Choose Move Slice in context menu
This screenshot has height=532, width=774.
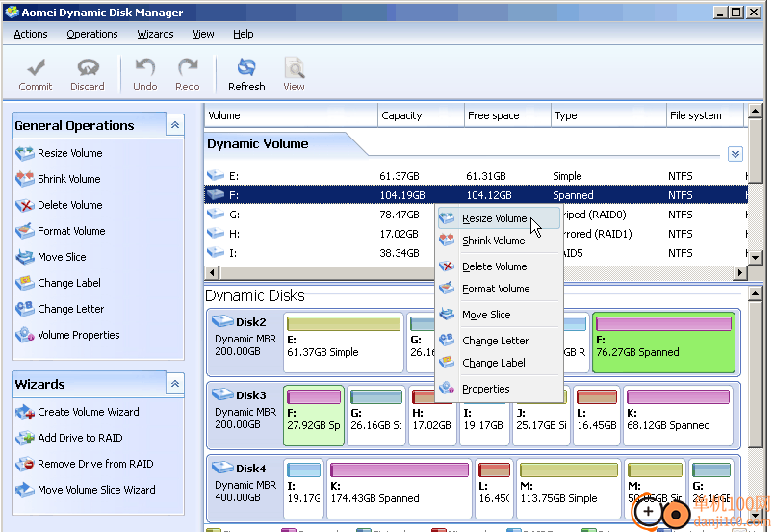pos(499,315)
